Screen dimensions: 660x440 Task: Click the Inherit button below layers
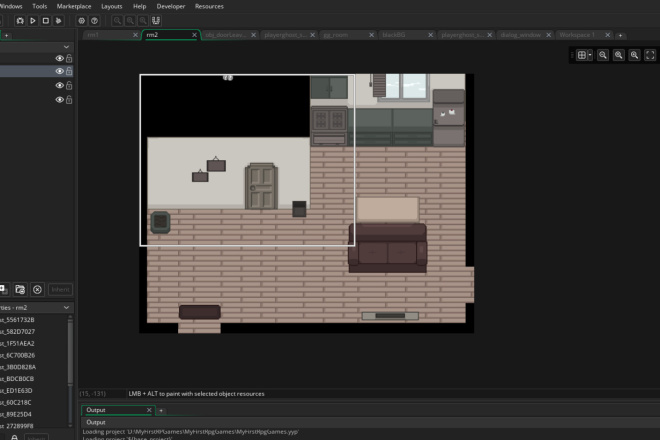click(x=61, y=290)
